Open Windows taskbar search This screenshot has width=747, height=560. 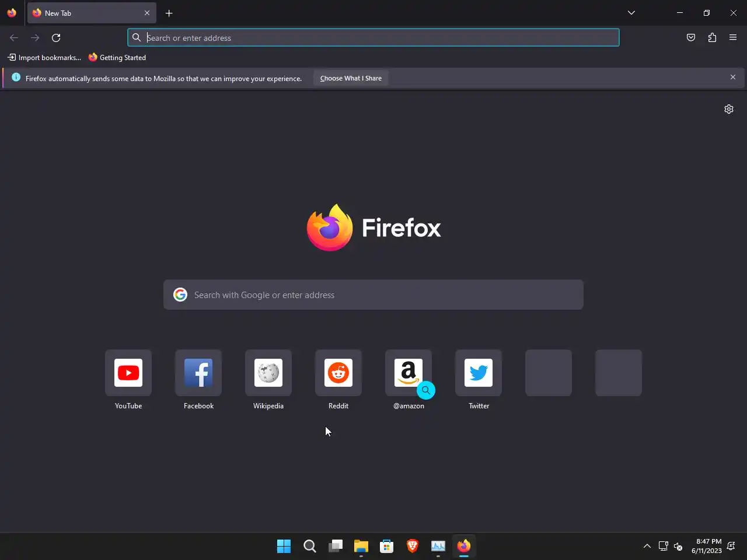pos(310,546)
